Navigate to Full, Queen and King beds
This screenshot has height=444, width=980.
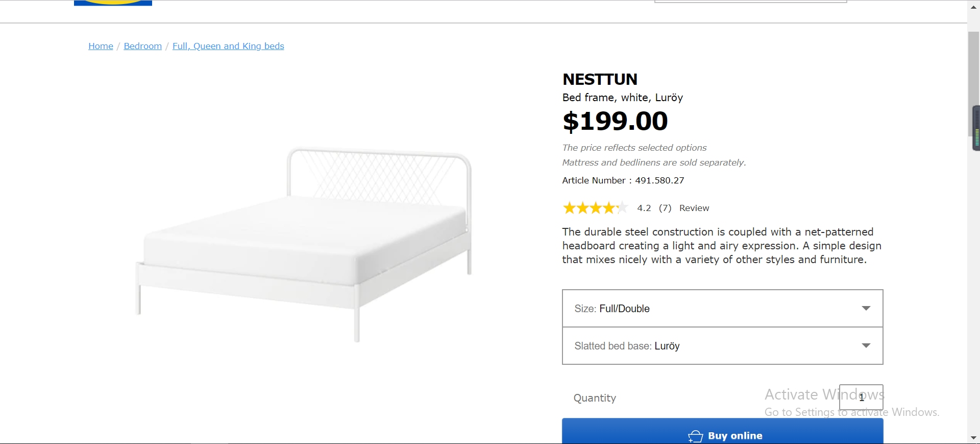pos(228,46)
